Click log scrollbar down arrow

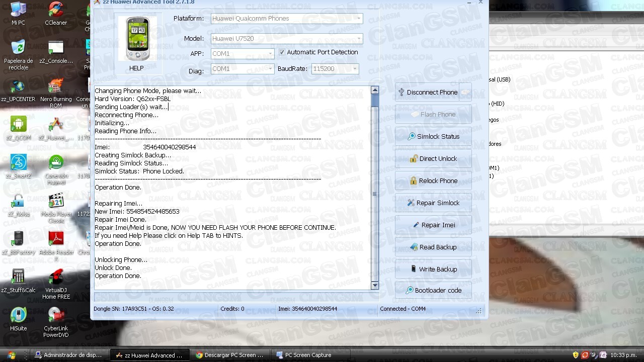pos(374,285)
